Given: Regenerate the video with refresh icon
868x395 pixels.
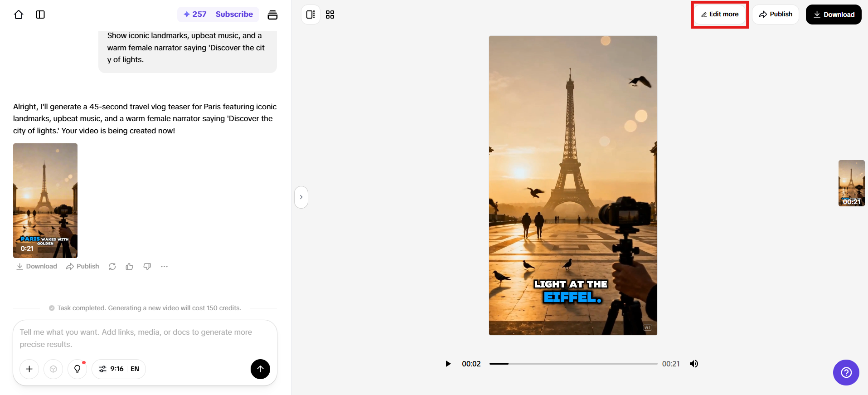Looking at the screenshot, I should tap(112, 267).
